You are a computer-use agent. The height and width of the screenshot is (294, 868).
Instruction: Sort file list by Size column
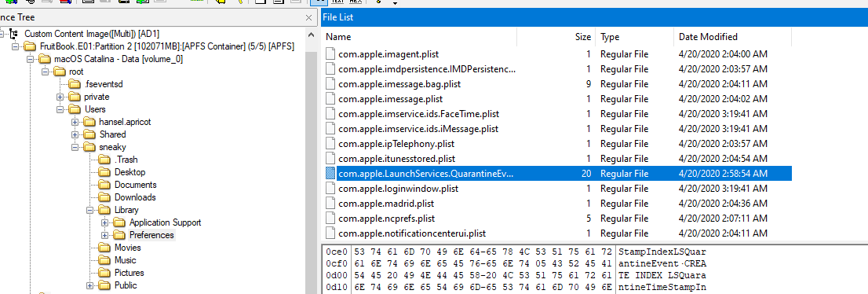(x=556, y=37)
